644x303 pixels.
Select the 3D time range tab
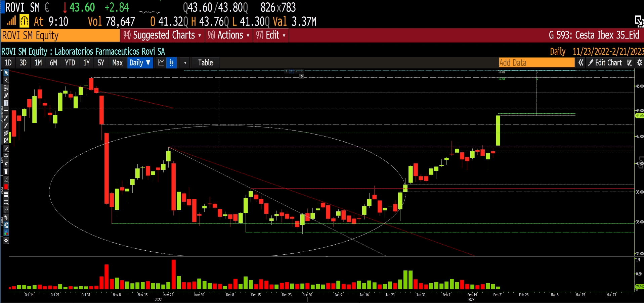(23, 62)
